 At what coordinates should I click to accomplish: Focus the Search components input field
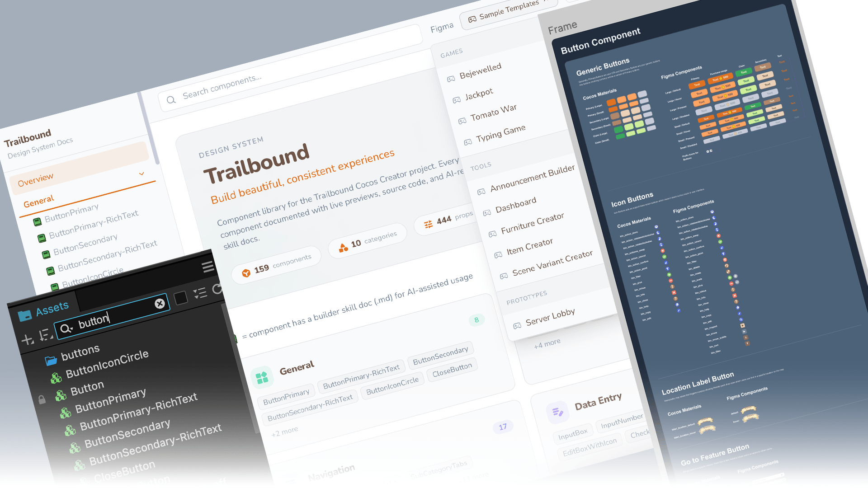(x=289, y=68)
